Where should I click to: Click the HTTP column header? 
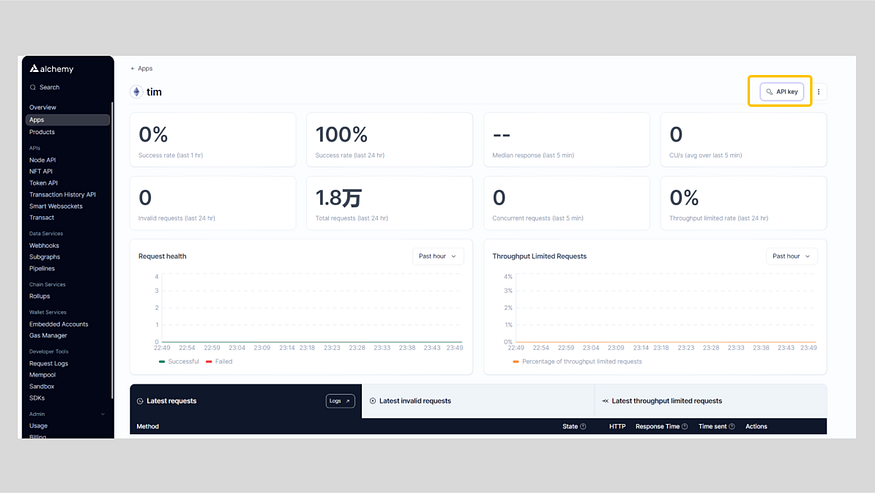pos(617,427)
